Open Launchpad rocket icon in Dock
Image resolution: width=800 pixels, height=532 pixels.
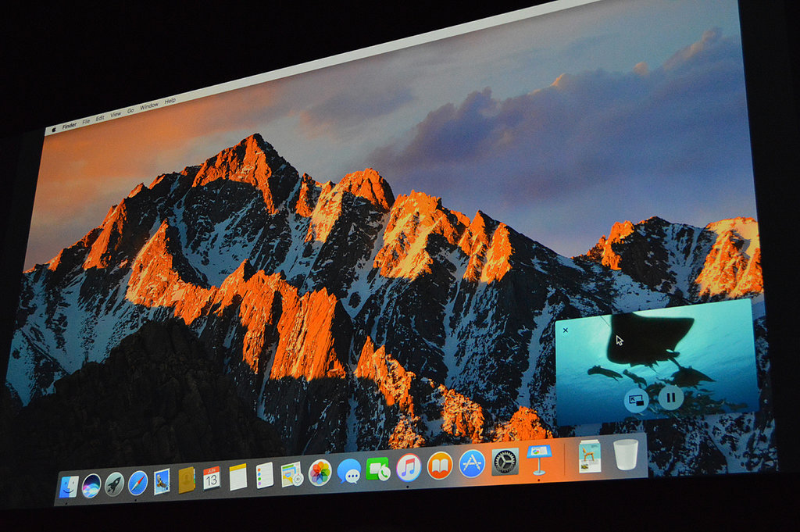[x=114, y=484]
